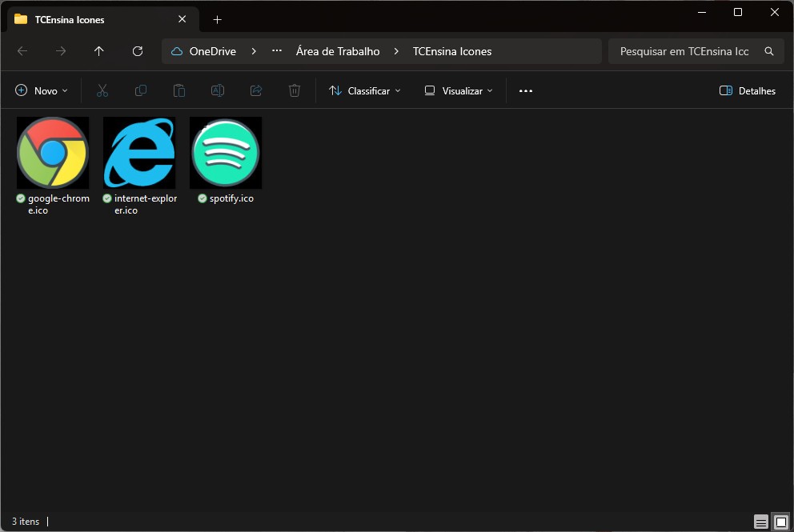This screenshot has height=532, width=794.
Task: Click the Share icon in toolbar
Action: tap(256, 91)
